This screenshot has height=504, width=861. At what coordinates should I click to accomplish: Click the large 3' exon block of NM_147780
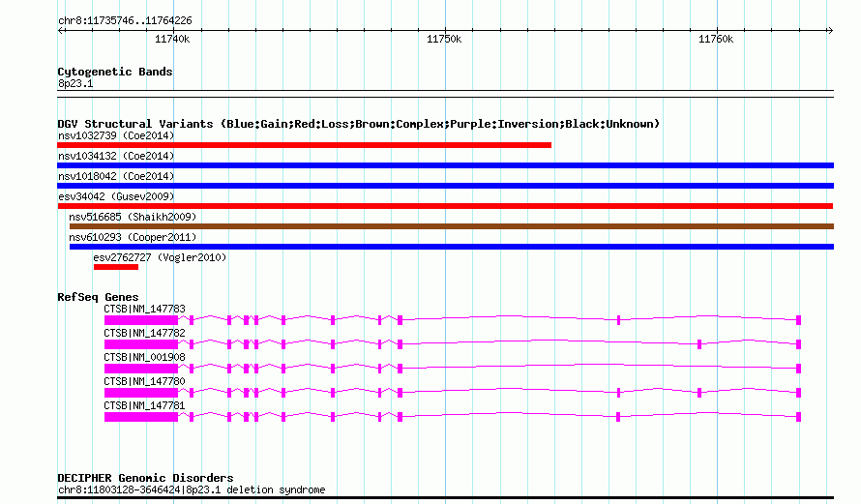(x=141, y=393)
